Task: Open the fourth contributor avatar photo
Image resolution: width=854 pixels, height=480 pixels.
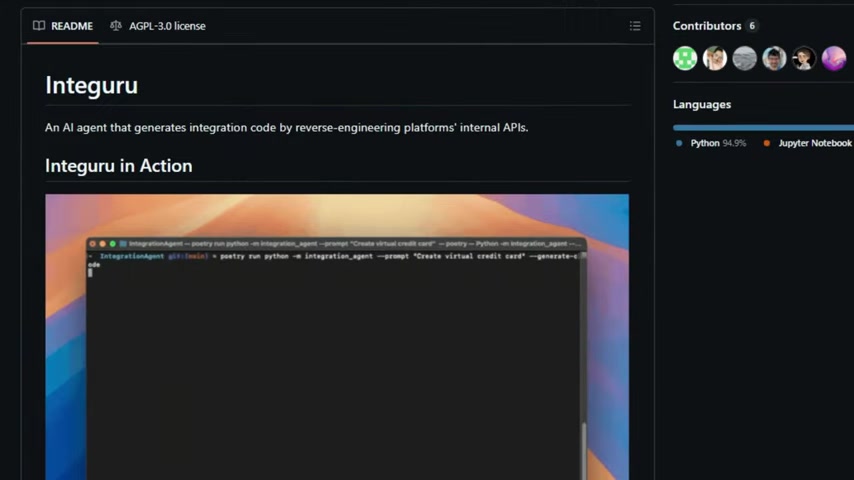Action: [774, 58]
